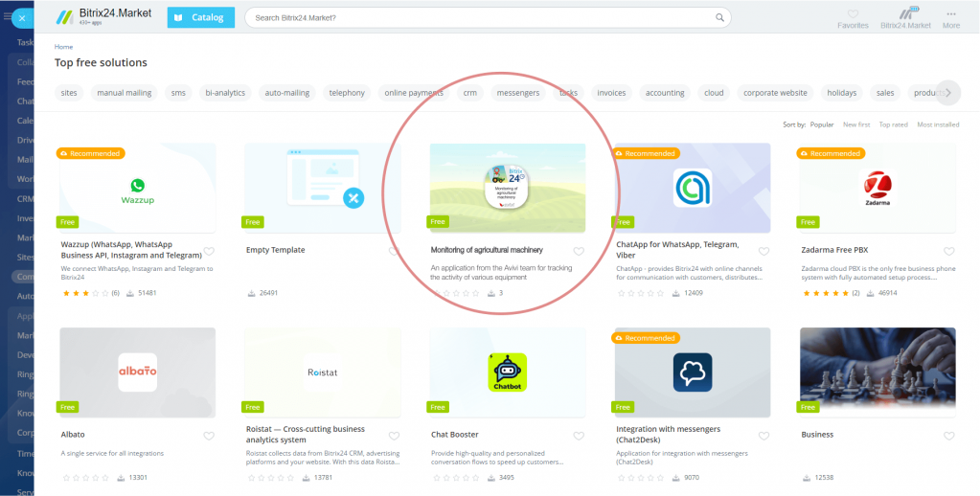This screenshot has width=980, height=496.
Task: Click Recommended badge on Chat2Desk card
Action: [x=646, y=338]
